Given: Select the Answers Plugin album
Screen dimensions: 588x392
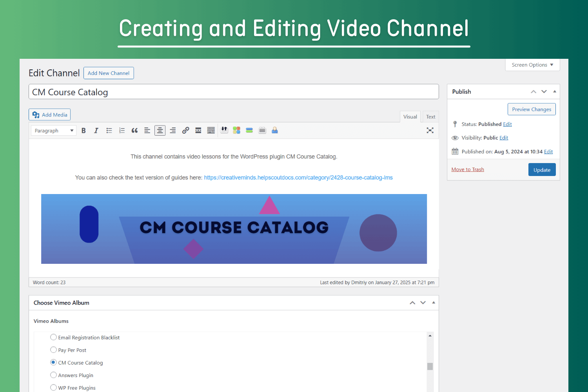Looking at the screenshot, I should (x=53, y=375).
